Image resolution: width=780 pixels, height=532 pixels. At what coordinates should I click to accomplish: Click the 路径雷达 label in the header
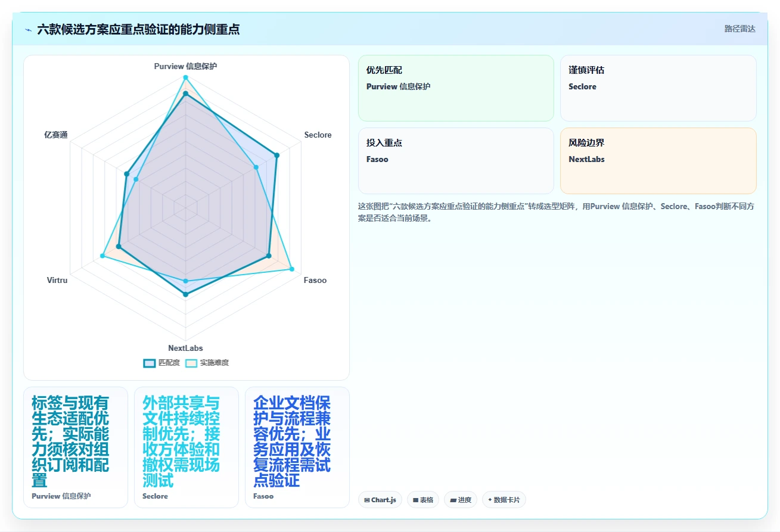(x=739, y=29)
